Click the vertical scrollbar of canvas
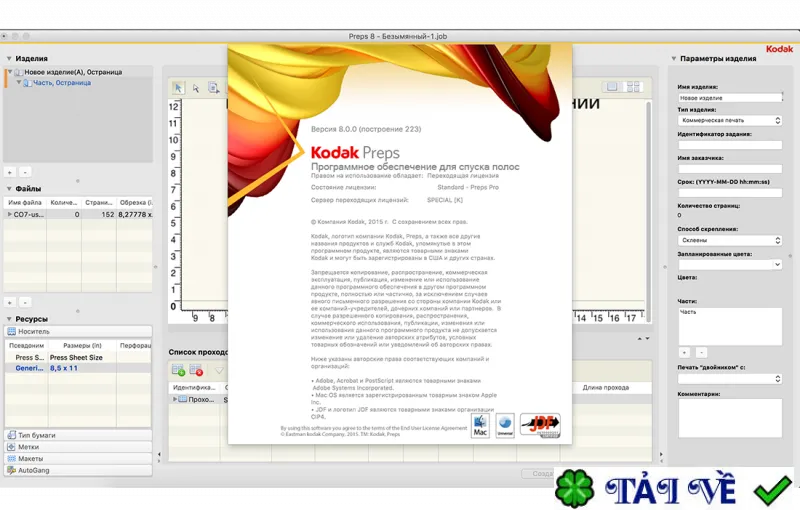This screenshot has width=800, height=516. pyautogui.click(x=648, y=211)
